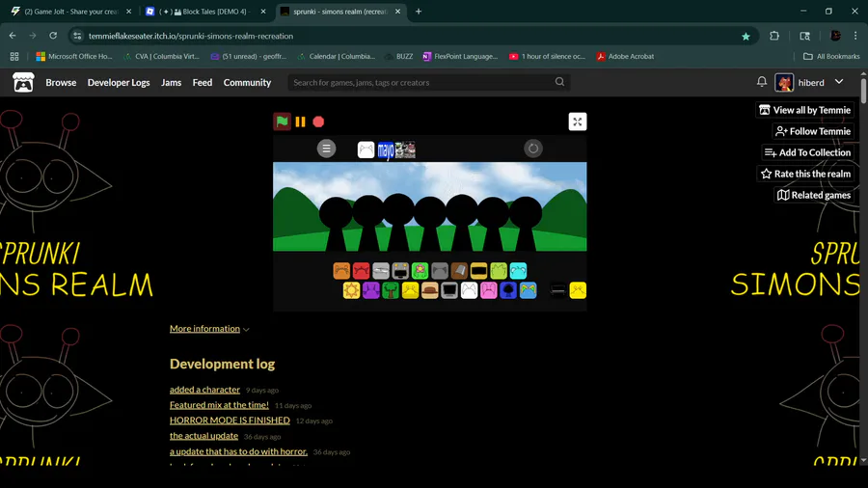The height and width of the screenshot is (488, 868).
Task: Pick the brown bucket character icon
Action: pyautogui.click(x=459, y=271)
